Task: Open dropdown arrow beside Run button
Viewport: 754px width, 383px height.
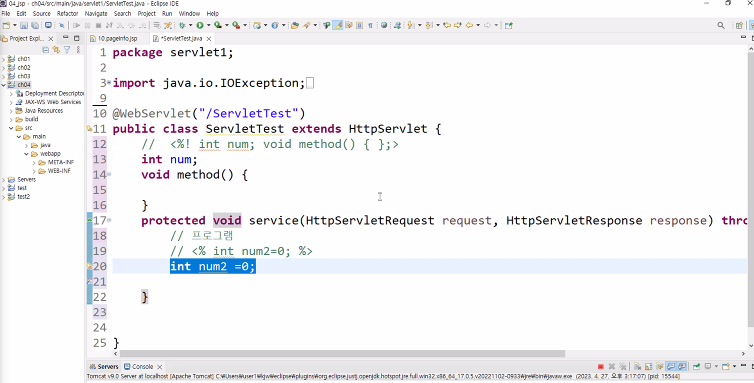Action: (x=208, y=26)
